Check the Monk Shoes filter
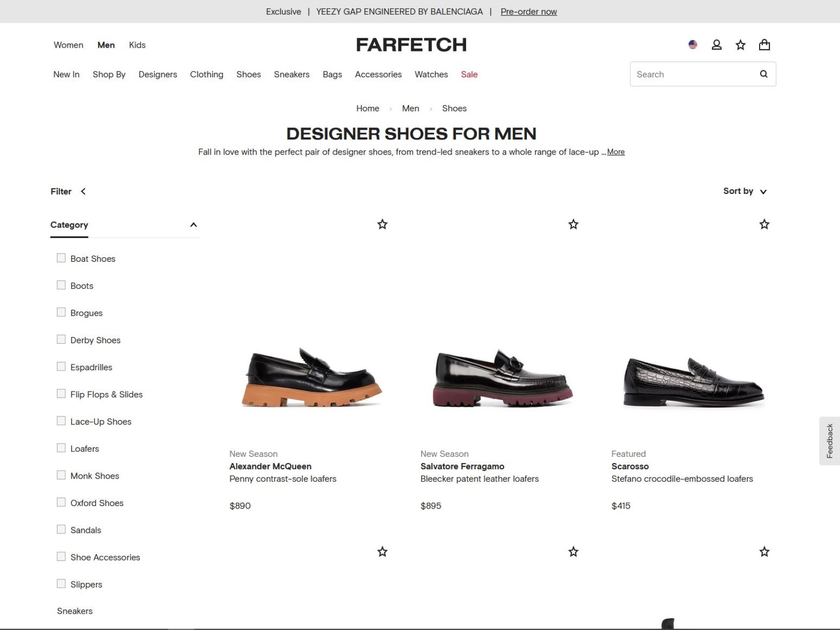840x630 pixels. (61, 475)
